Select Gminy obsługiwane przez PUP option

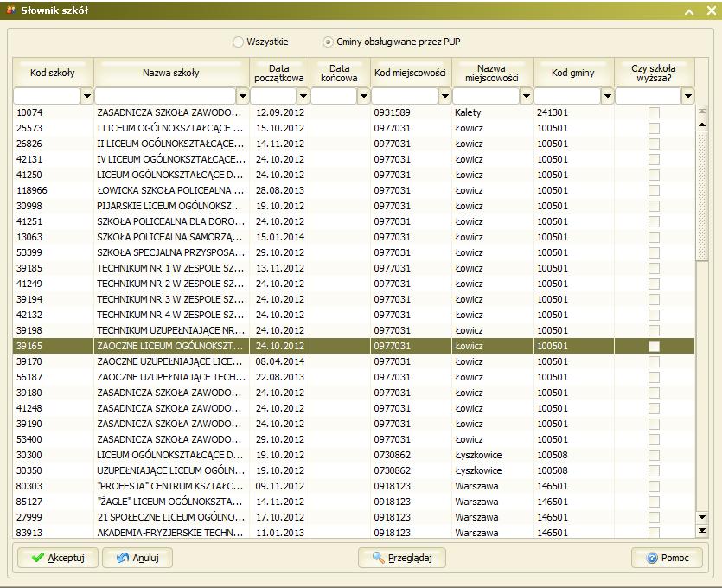(x=328, y=42)
